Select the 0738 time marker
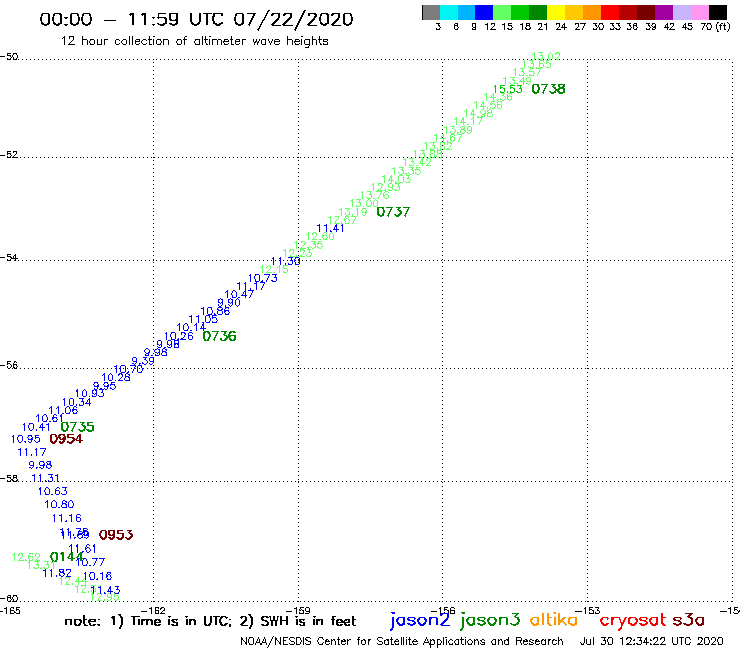The width and height of the screenshot is (740, 650). (x=548, y=89)
